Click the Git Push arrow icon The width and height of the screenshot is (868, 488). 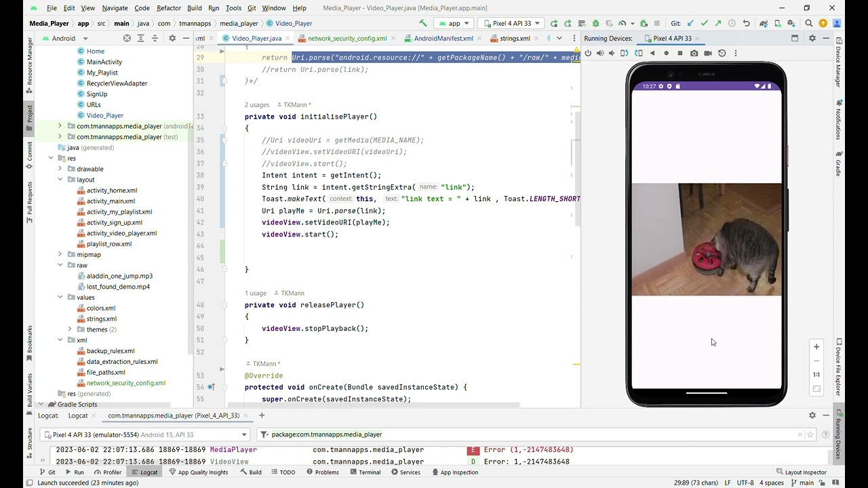pos(718,23)
